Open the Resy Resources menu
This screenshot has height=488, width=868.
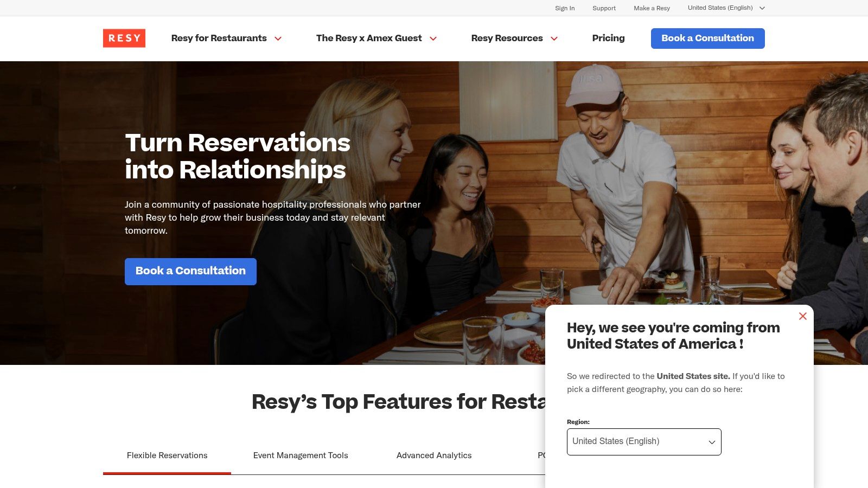point(507,38)
